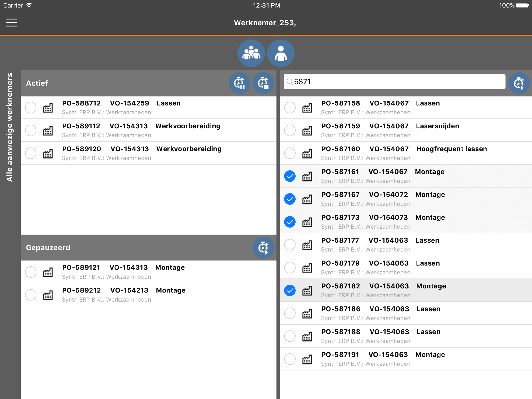Pause active tasks with stopwatch pause icon
Screen dimensions: 532x399
click(x=239, y=83)
